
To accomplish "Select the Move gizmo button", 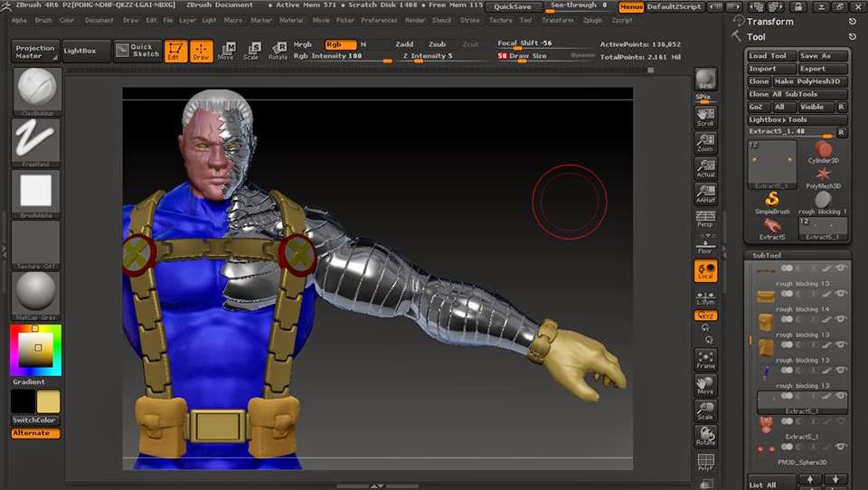I will [226, 51].
